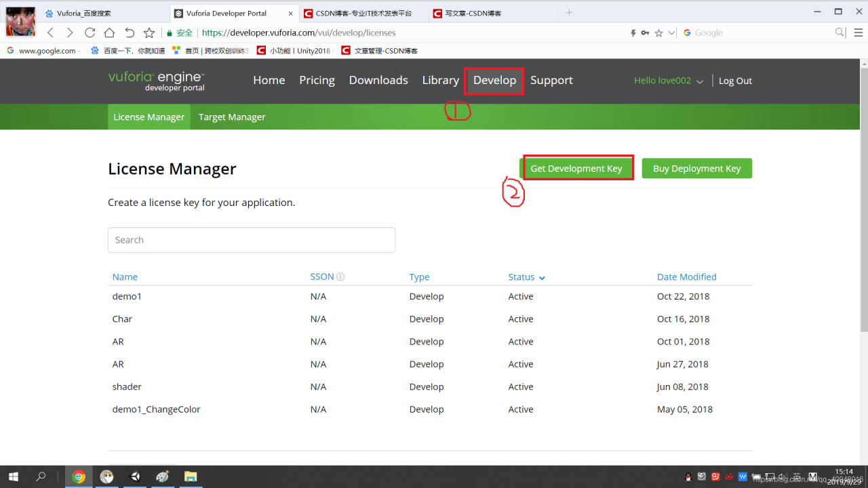Click Get Development Key button
868x488 pixels.
[576, 168]
